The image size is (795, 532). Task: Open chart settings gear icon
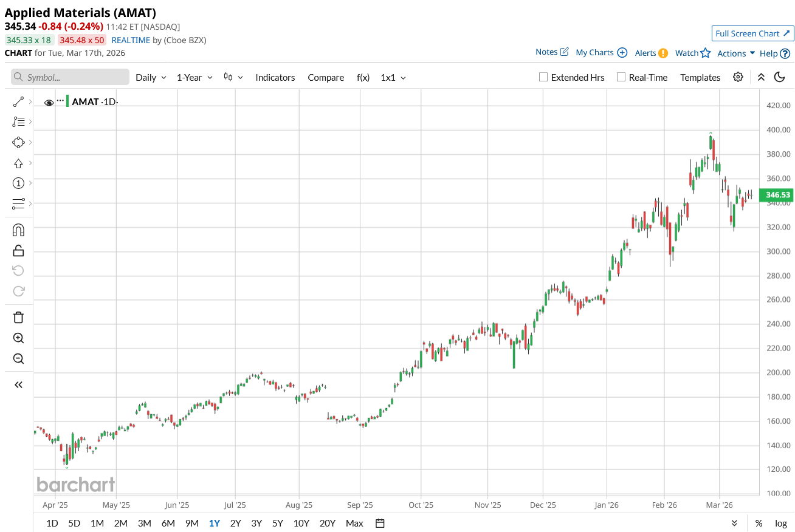(x=738, y=77)
